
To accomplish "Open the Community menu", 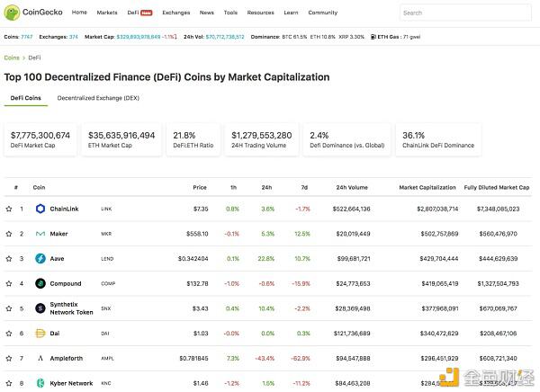I will [323, 13].
